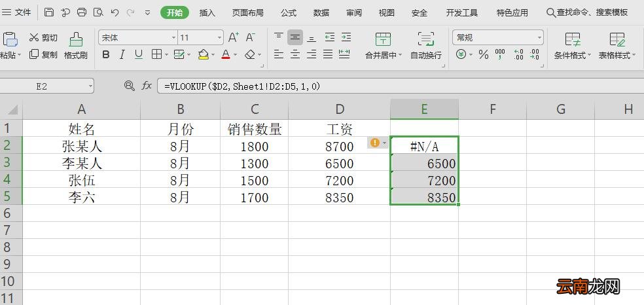This screenshot has width=644, height=305.
Task: Click the justify alignment icon
Action: (328, 54)
